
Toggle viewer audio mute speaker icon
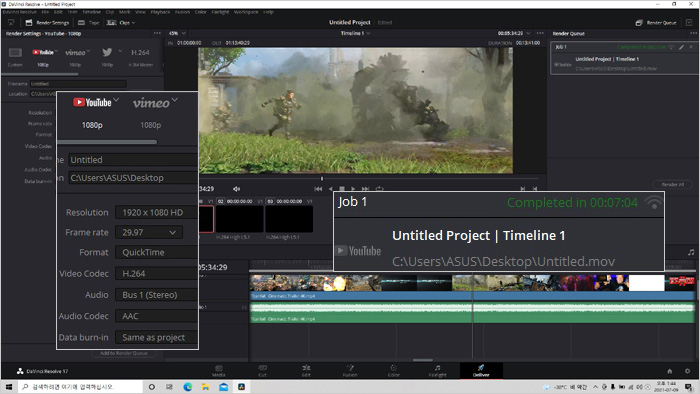tap(236, 189)
